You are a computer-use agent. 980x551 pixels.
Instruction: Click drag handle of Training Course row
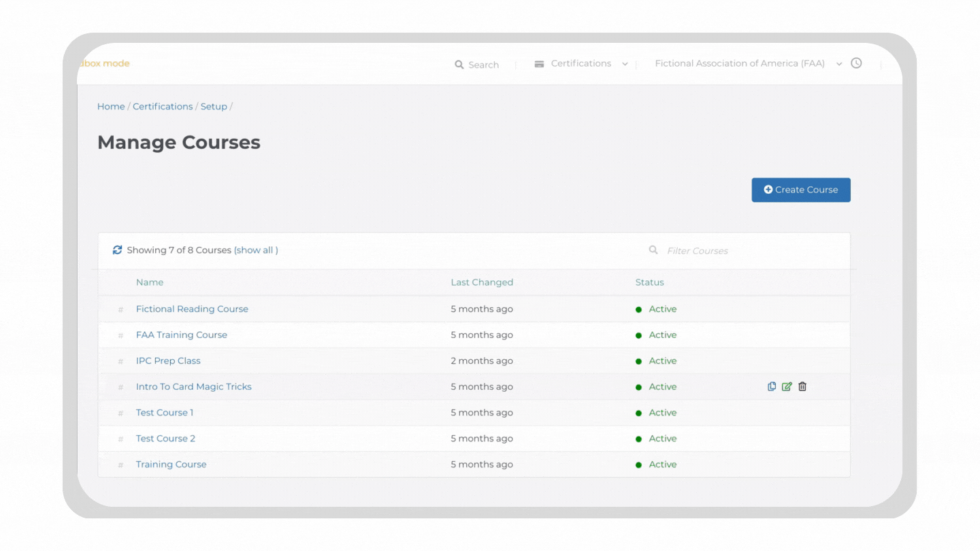tap(120, 465)
